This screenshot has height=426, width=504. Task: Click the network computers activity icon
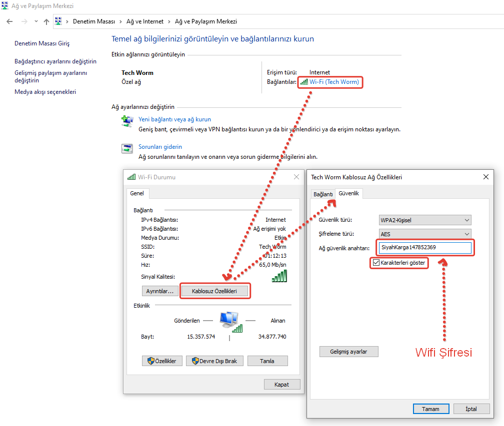pos(230,320)
